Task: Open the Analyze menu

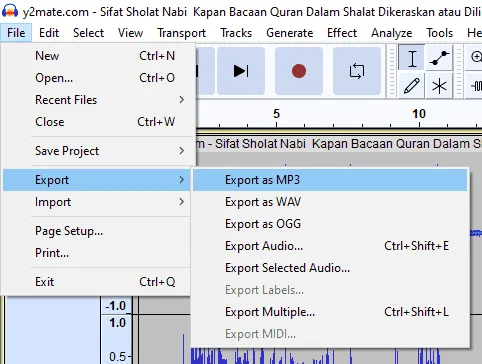Action: (391, 33)
